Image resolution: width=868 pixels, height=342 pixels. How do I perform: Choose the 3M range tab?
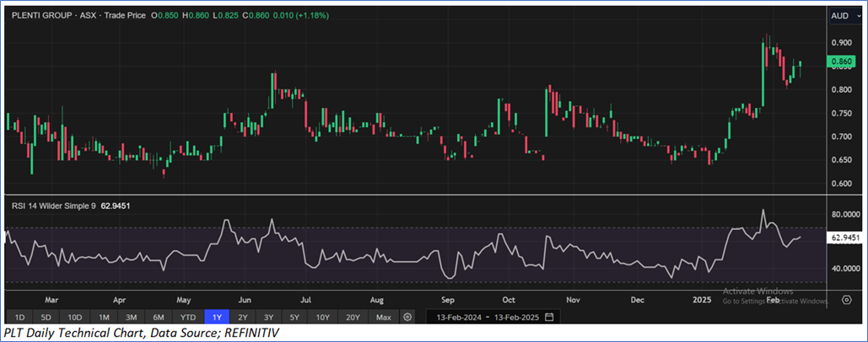[131, 318]
